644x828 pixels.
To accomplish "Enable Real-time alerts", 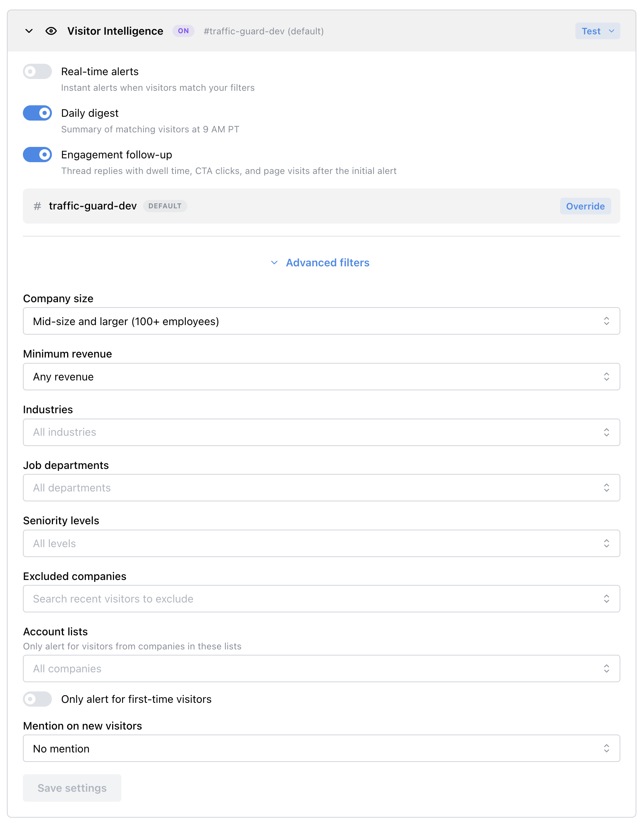I will 37,71.
